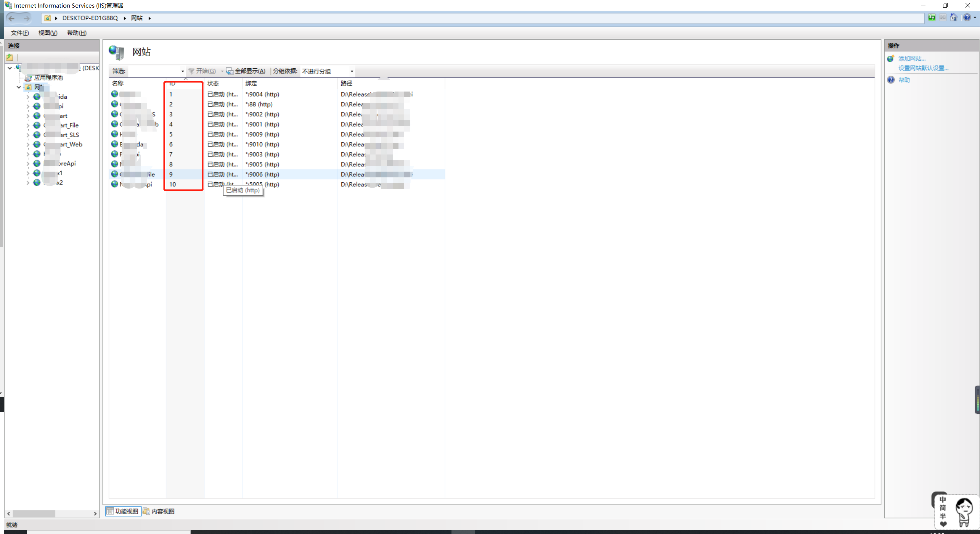Click the 添加网站 icon in the actions pane
The width and height of the screenshot is (980, 534).
(891, 58)
